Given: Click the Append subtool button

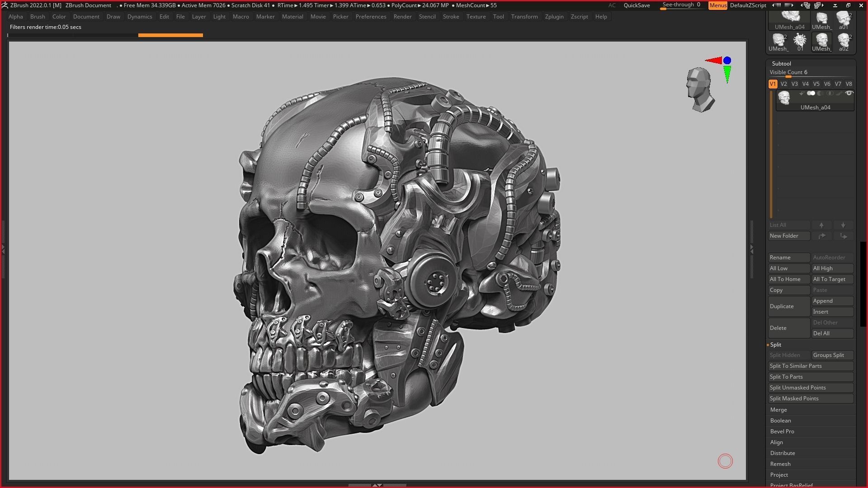Looking at the screenshot, I should (x=832, y=301).
